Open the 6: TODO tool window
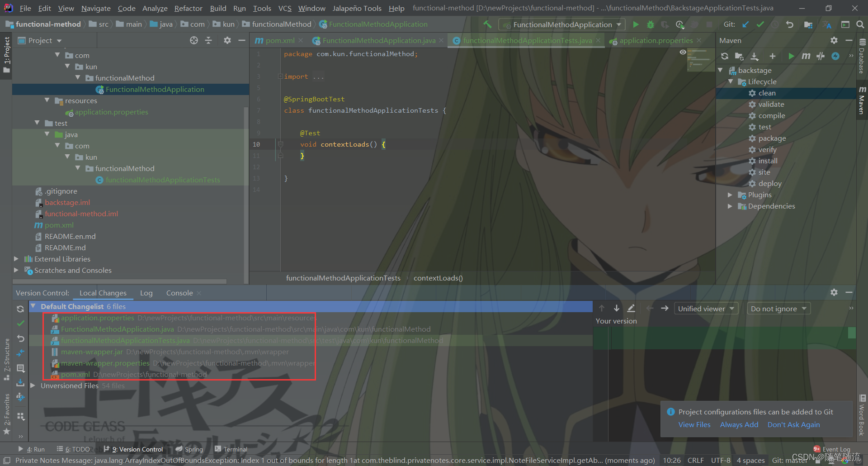 [x=73, y=449]
